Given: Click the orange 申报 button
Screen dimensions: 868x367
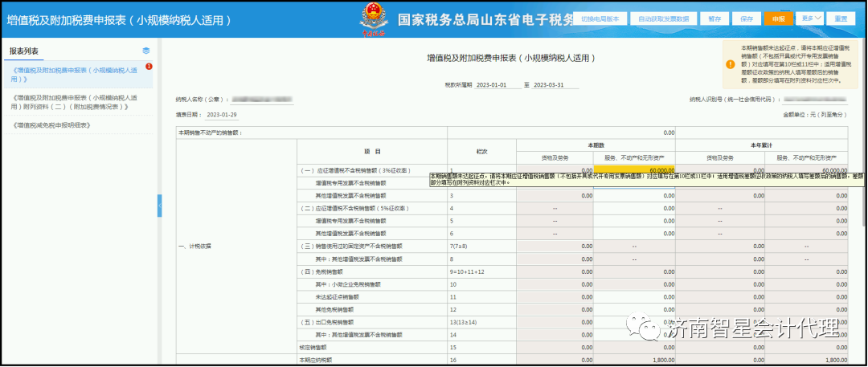Looking at the screenshot, I should (778, 18).
